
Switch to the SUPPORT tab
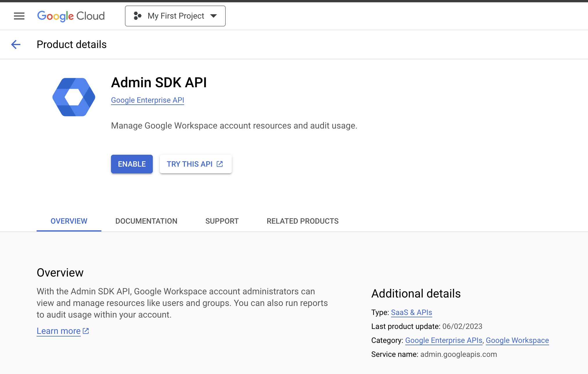click(222, 221)
